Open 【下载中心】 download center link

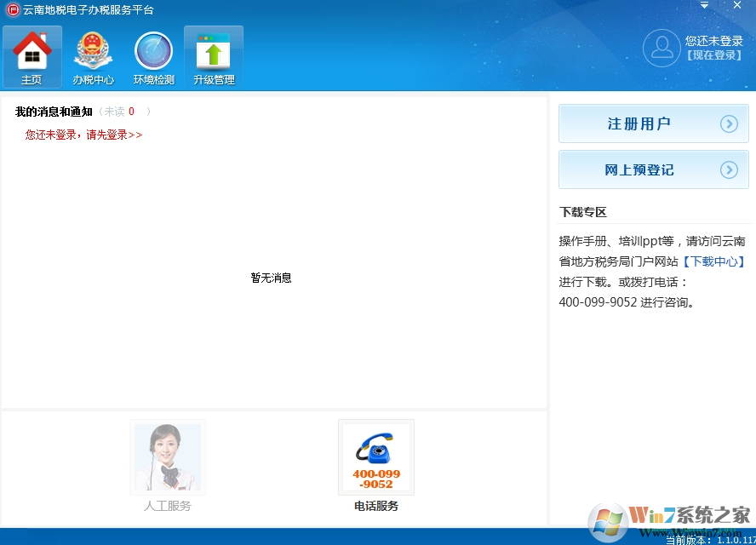tap(714, 261)
